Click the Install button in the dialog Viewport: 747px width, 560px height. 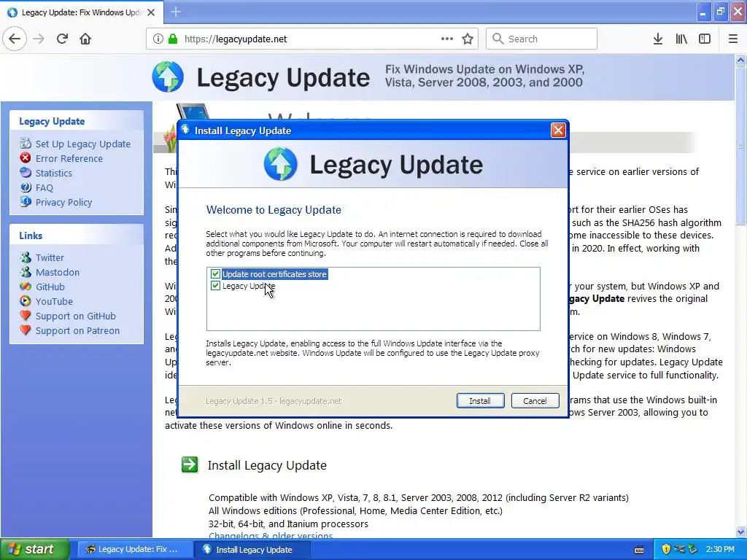coord(480,401)
